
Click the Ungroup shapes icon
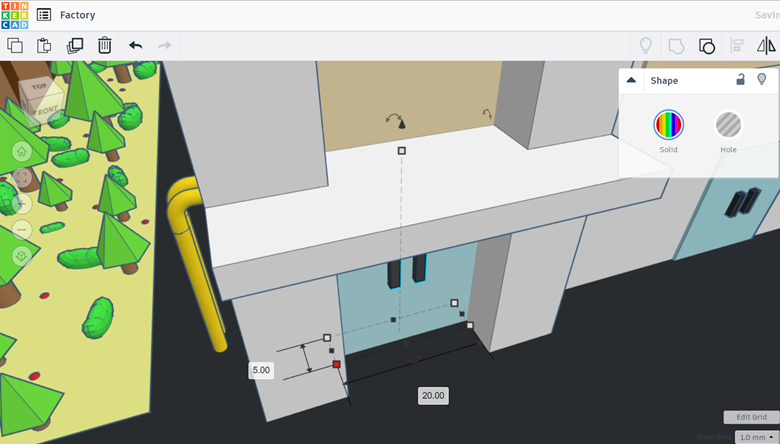coord(707,46)
